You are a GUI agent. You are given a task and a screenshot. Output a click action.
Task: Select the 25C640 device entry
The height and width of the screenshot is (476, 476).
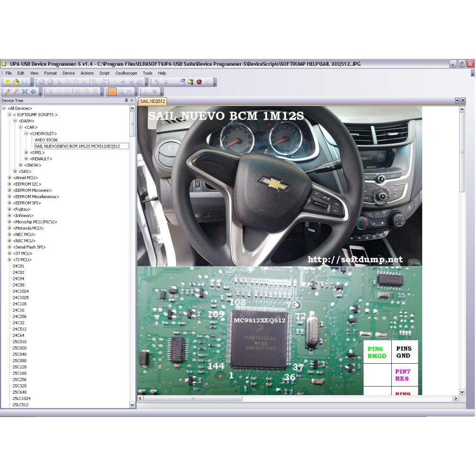20,392
